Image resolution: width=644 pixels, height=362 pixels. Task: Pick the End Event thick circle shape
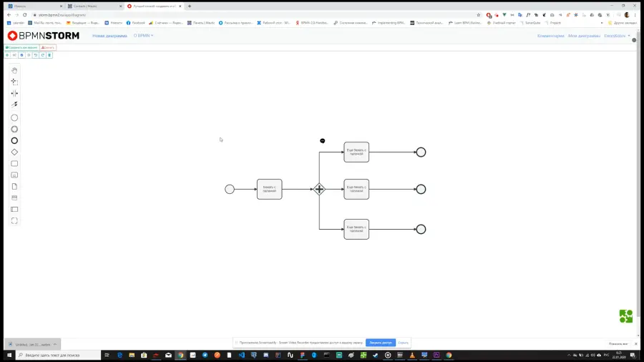pyautogui.click(x=14, y=141)
